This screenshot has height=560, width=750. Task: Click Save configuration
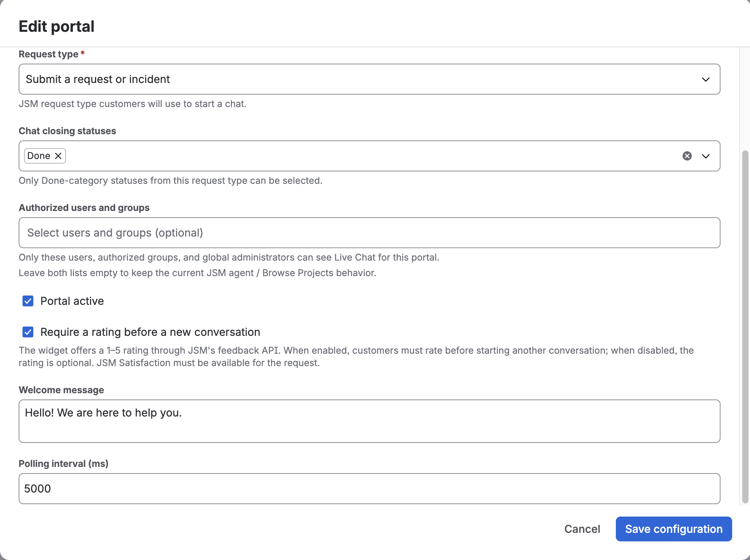point(674,529)
